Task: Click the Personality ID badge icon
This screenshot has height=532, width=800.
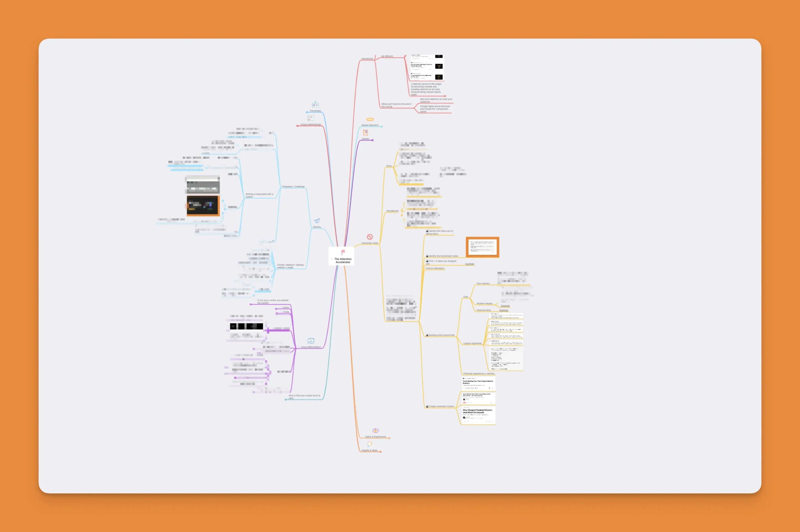Action: click(315, 105)
